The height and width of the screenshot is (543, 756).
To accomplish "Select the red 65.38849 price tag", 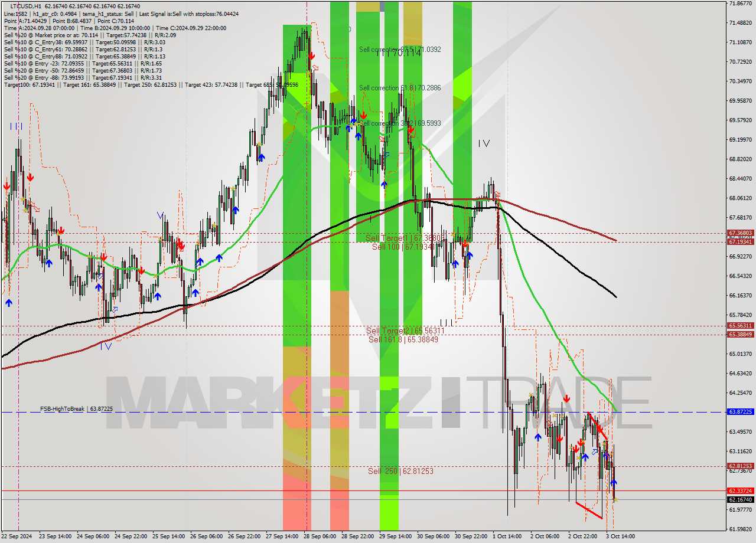I will 740,334.
